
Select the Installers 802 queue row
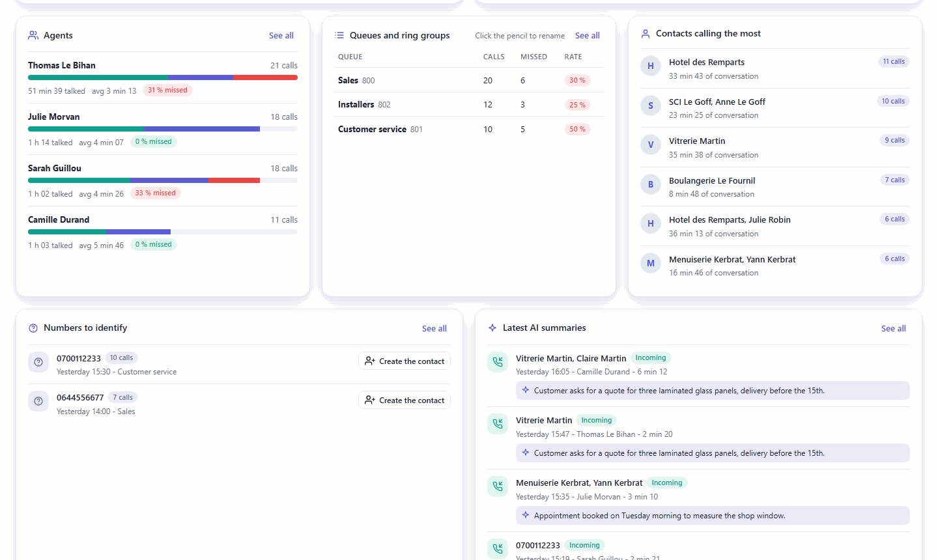click(x=469, y=104)
